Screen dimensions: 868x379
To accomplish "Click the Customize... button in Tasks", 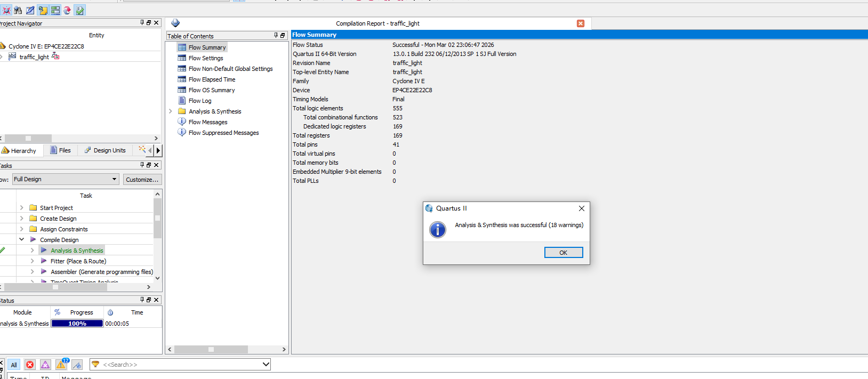I will click(142, 179).
